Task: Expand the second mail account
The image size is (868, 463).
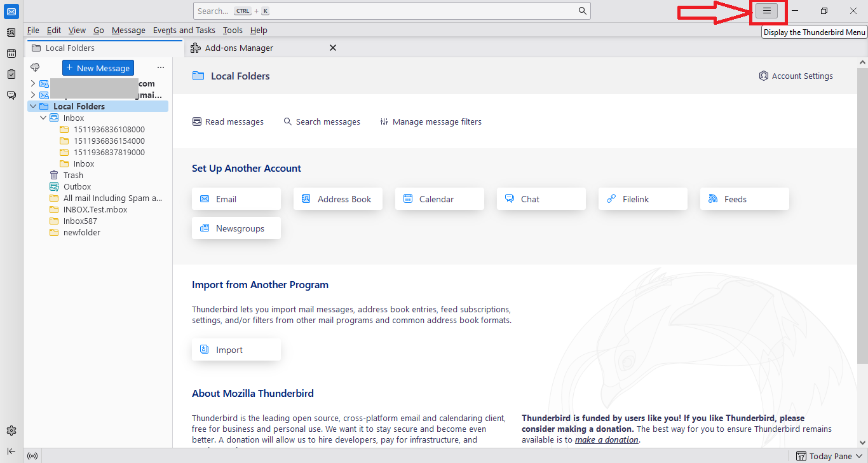Action: pyautogui.click(x=33, y=95)
